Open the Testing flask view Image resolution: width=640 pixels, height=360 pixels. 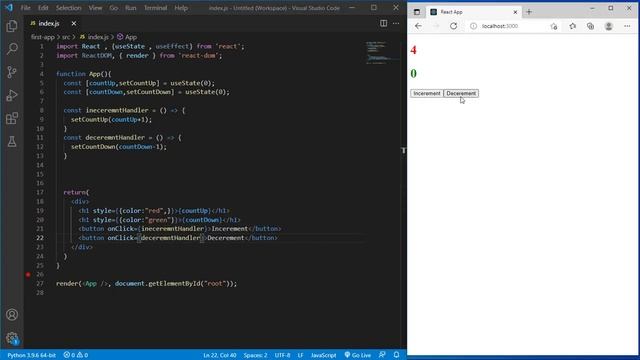click(12, 142)
